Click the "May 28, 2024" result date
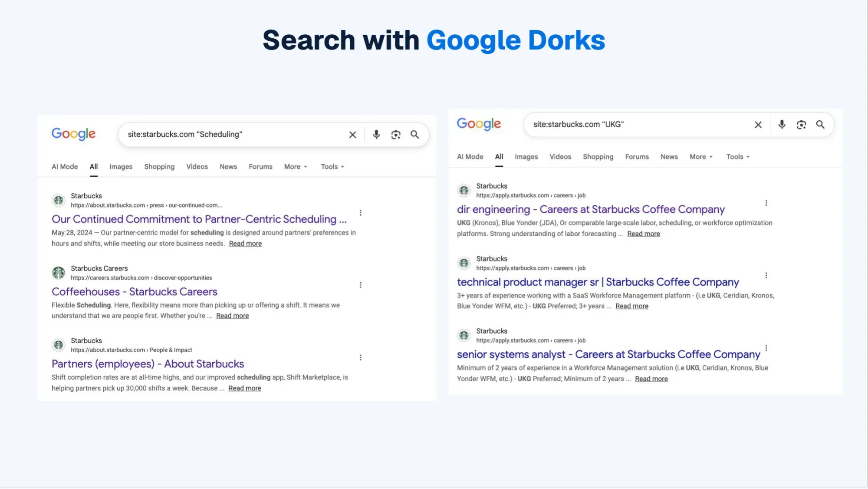This screenshot has width=868, height=489. pos(72,233)
